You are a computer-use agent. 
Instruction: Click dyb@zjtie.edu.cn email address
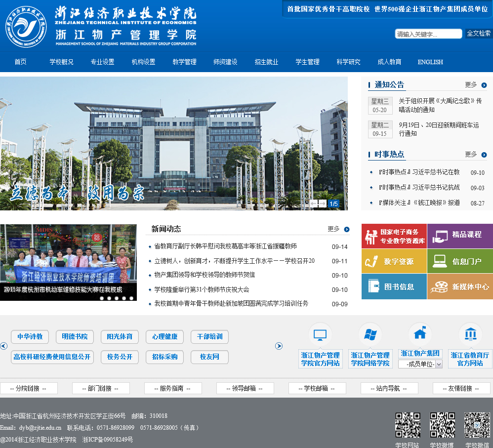40,428
